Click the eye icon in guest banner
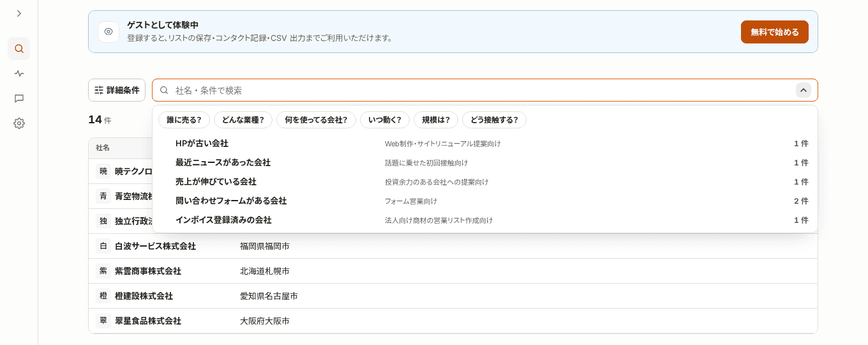The width and height of the screenshot is (868, 345). [x=108, y=31]
